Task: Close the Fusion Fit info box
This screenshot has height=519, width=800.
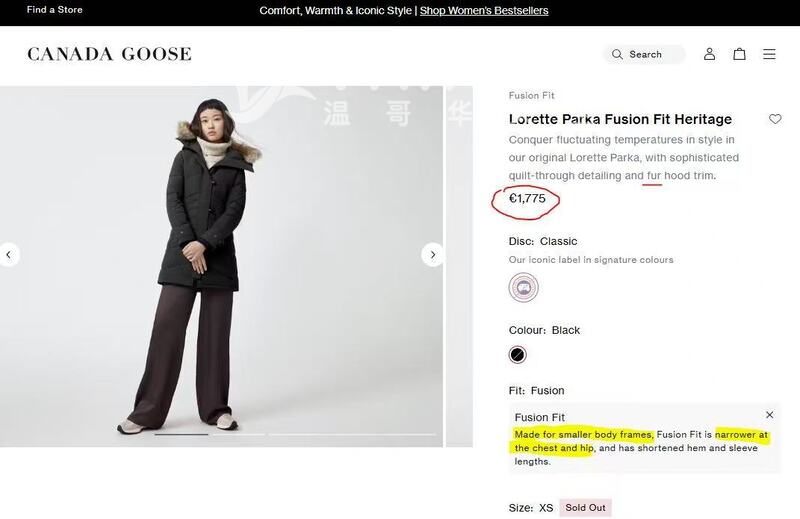Action: point(769,415)
